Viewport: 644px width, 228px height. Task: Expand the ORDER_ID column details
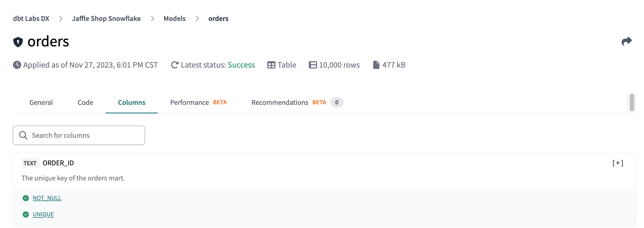(618, 163)
